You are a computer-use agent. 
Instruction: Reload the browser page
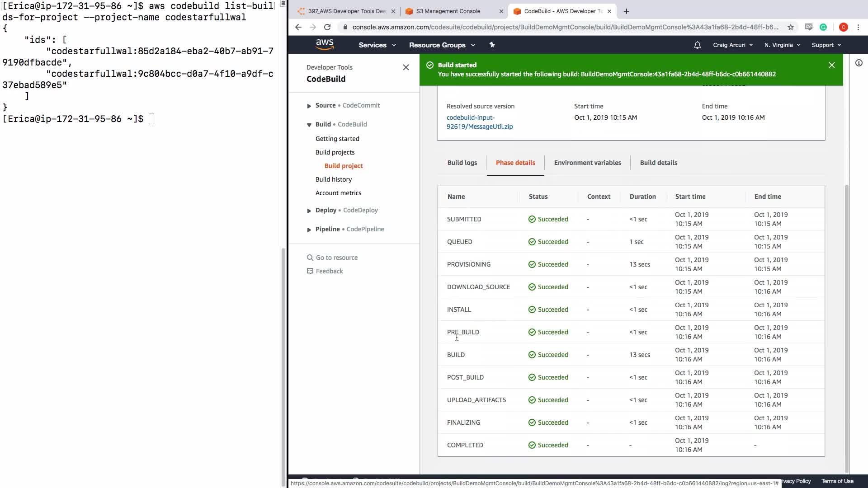tap(327, 27)
